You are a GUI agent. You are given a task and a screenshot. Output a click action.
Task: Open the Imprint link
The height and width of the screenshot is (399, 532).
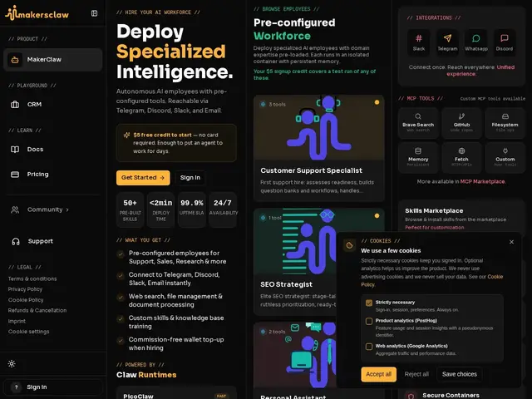(17, 322)
